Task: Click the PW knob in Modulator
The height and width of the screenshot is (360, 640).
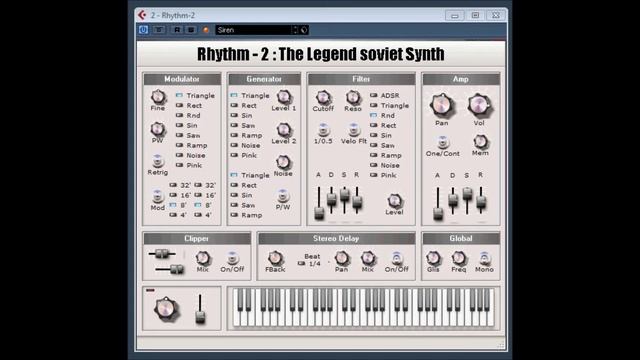Action: [x=158, y=129]
